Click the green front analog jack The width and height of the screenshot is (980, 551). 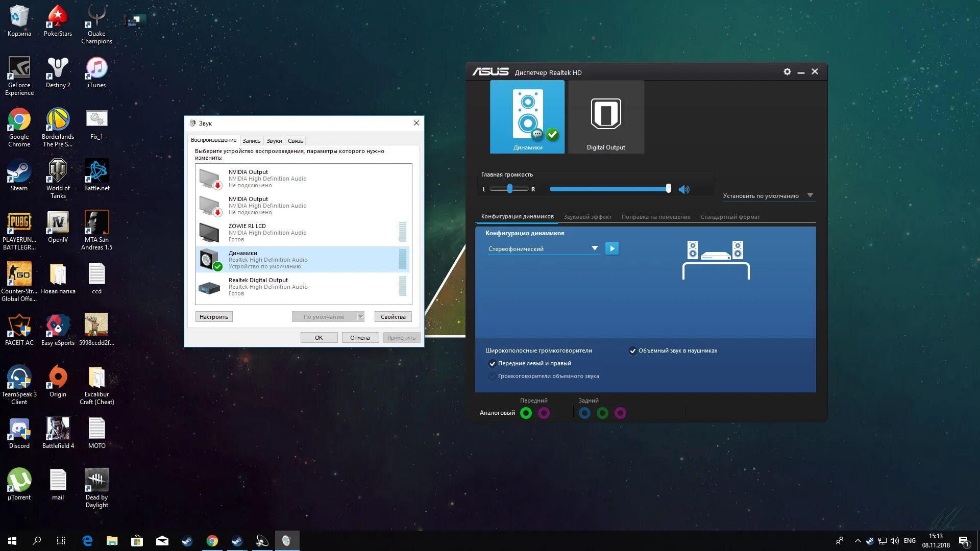[x=526, y=413]
